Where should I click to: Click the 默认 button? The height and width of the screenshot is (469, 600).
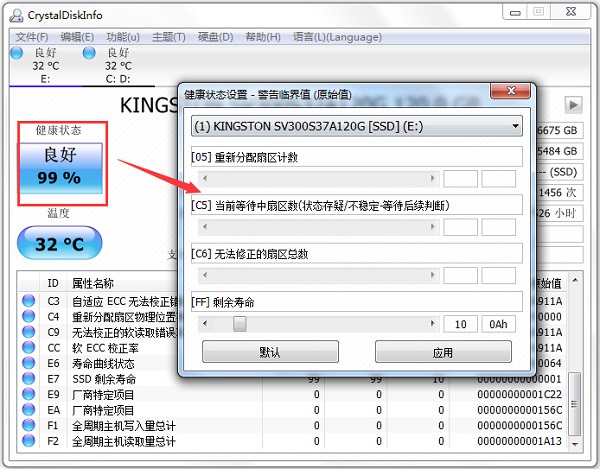click(270, 352)
